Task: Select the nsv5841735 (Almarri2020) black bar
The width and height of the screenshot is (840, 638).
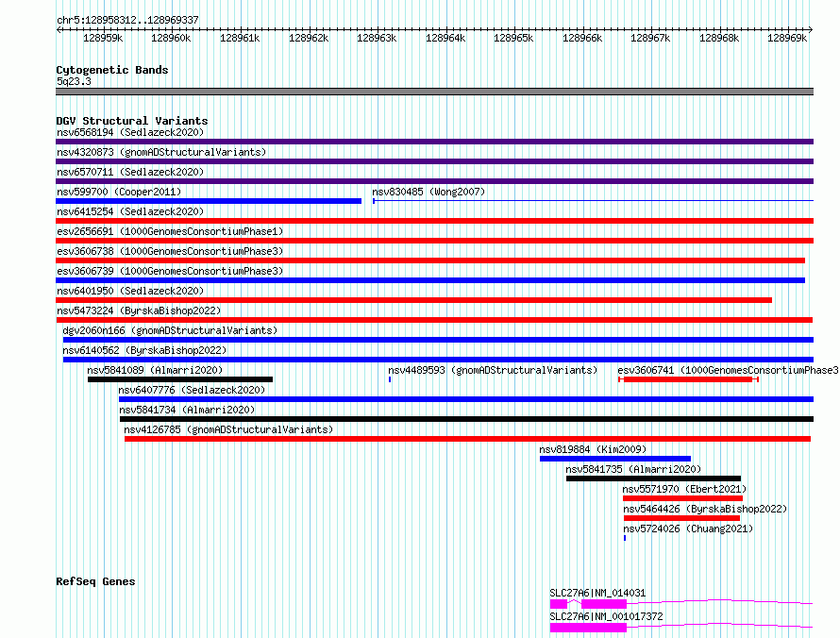Action: point(653,478)
